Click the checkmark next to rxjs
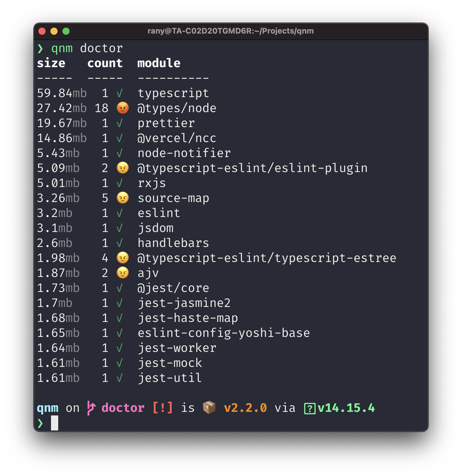462x476 pixels. pyautogui.click(x=119, y=183)
